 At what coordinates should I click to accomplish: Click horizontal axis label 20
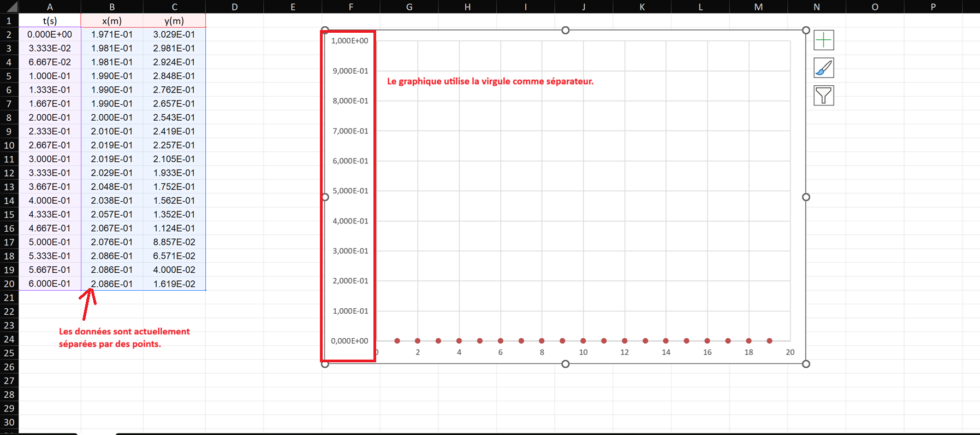790,352
